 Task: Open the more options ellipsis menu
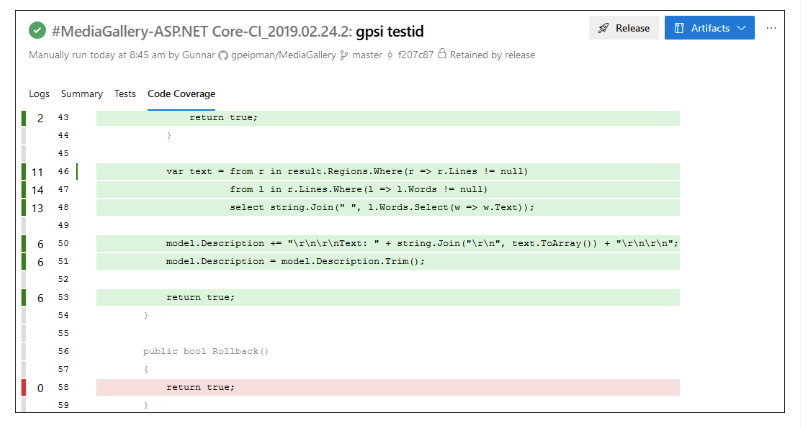771,28
